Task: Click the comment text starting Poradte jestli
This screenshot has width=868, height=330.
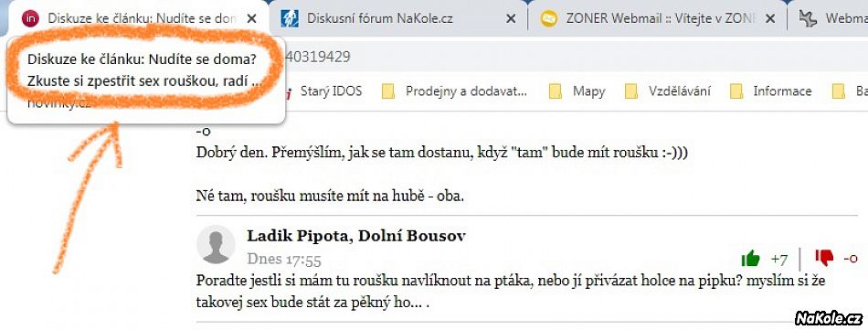Action: pos(511,292)
